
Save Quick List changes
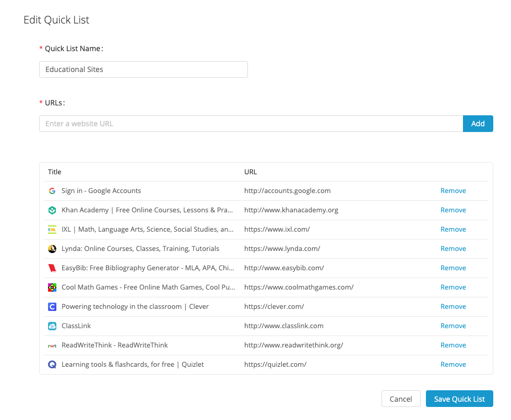point(459,399)
